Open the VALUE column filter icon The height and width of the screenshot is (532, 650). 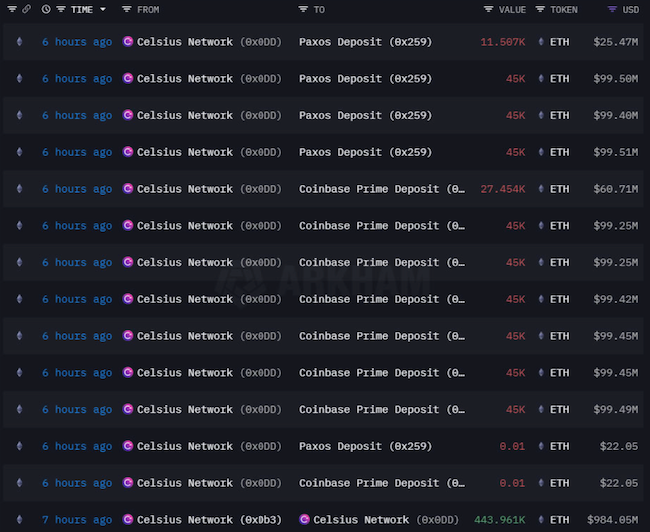click(x=489, y=9)
